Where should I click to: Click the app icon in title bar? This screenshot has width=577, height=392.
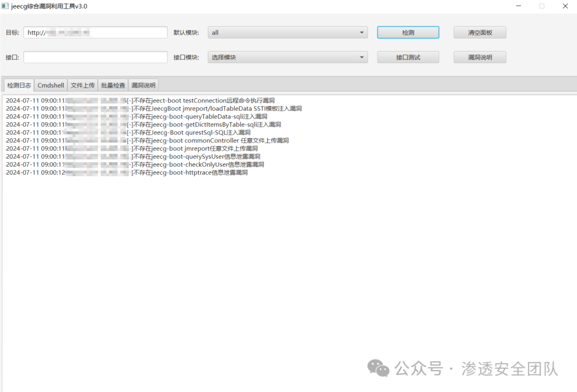[5, 6]
